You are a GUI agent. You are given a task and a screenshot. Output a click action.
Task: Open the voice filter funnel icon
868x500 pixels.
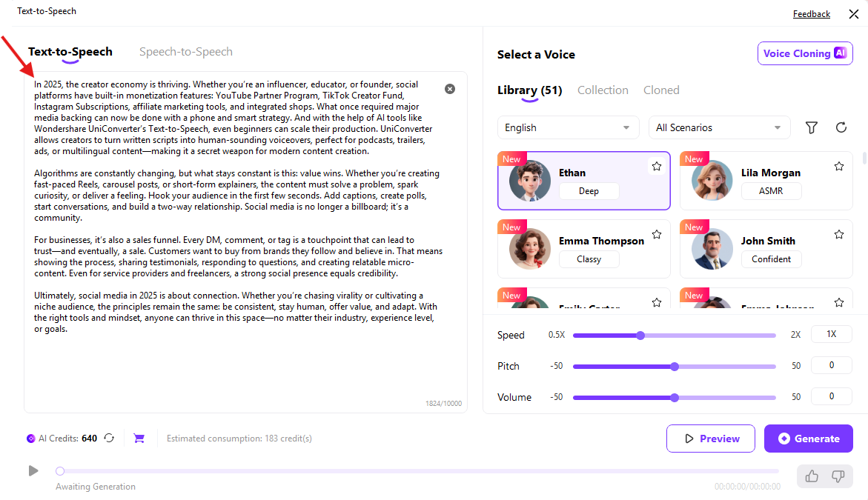pos(811,127)
